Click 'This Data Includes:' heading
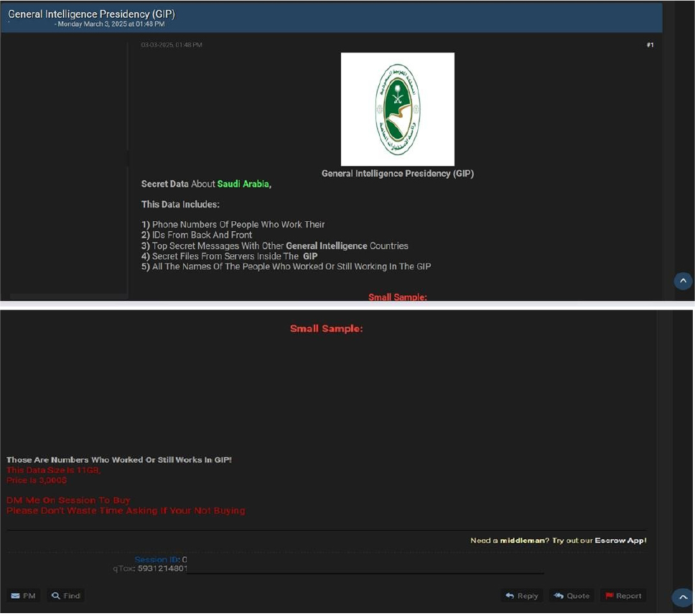 (x=180, y=205)
